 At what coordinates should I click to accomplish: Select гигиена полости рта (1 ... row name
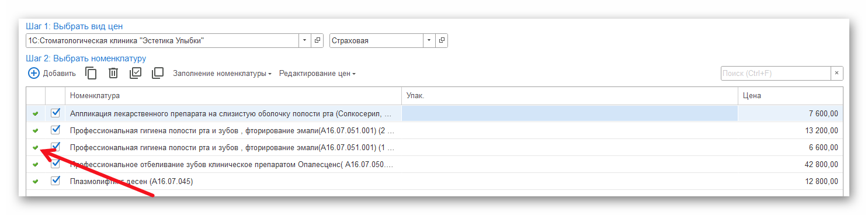(232, 147)
